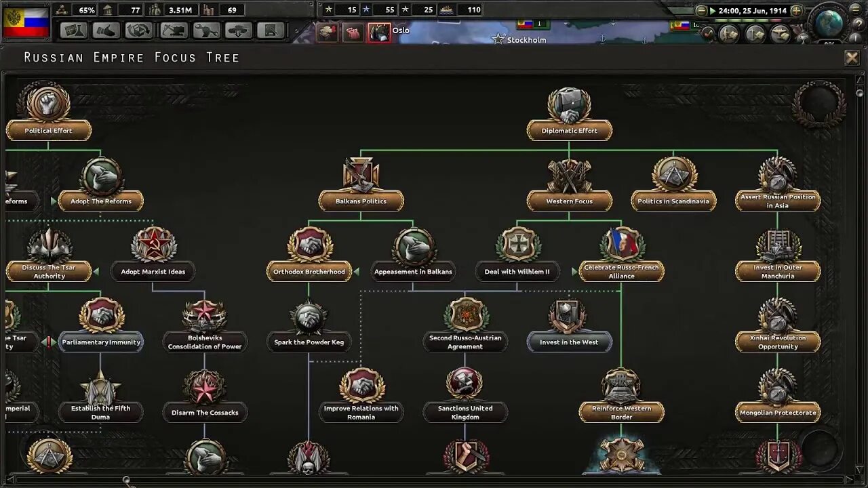Select the Appeasement in Balkans focus
868x488 pixels.
(x=413, y=255)
